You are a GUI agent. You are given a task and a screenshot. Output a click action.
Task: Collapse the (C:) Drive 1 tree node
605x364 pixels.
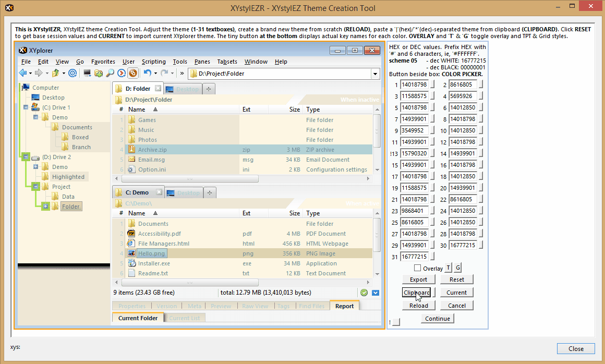(x=26, y=107)
